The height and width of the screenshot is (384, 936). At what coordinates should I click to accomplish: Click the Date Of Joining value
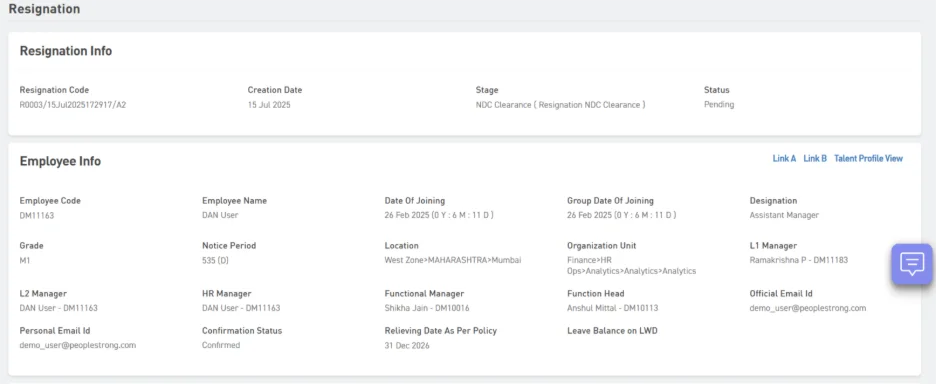(x=439, y=215)
